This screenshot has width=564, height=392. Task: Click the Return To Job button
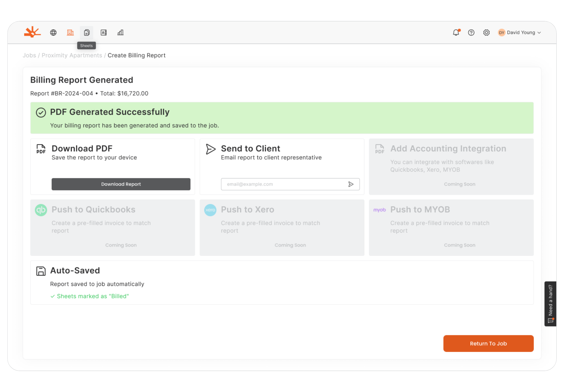click(488, 343)
